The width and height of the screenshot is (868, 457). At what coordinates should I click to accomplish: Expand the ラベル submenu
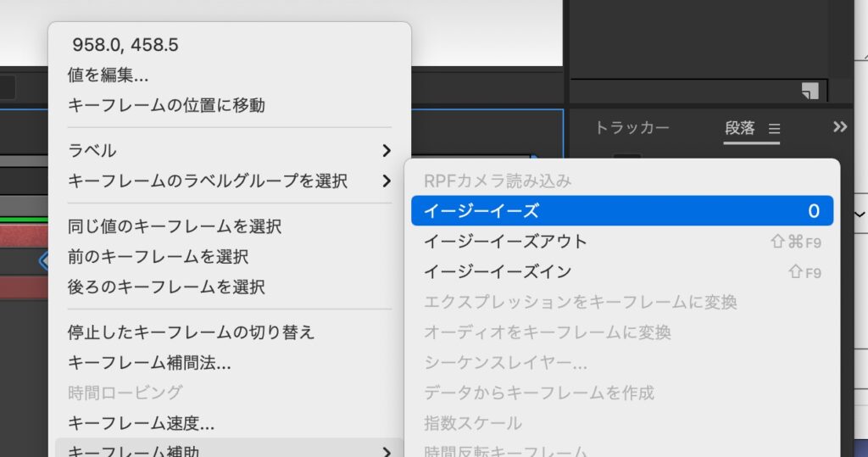click(x=229, y=151)
